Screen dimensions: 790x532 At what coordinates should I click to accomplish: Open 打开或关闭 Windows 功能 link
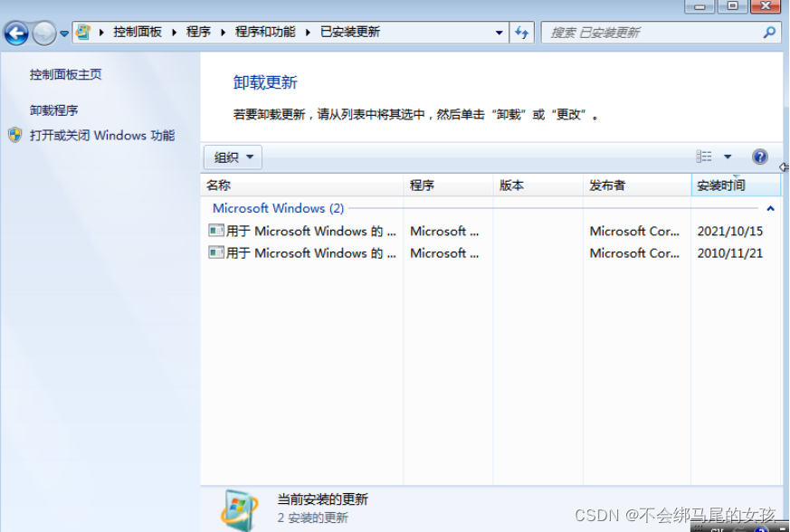102,136
